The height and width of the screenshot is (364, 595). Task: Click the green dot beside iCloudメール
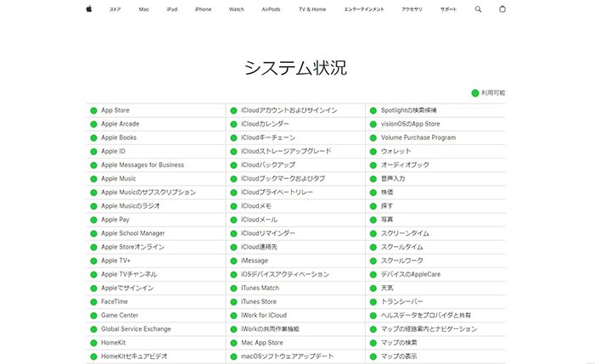[x=233, y=220]
